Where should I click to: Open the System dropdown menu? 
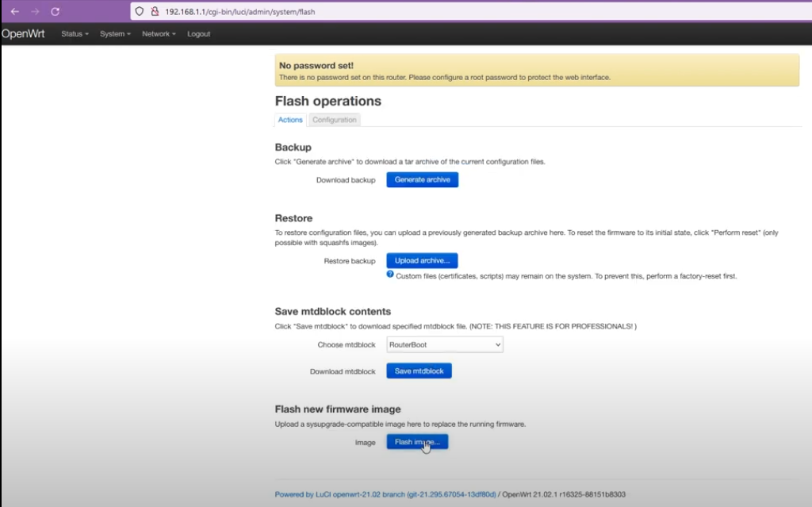pyautogui.click(x=115, y=34)
